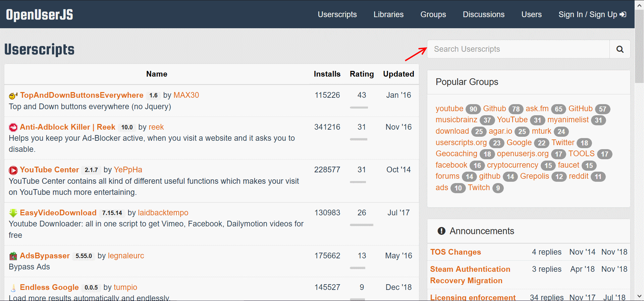The height and width of the screenshot is (301, 644).
Task: Open the Libraries nav item
Action: pyautogui.click(x=389, y=14)
